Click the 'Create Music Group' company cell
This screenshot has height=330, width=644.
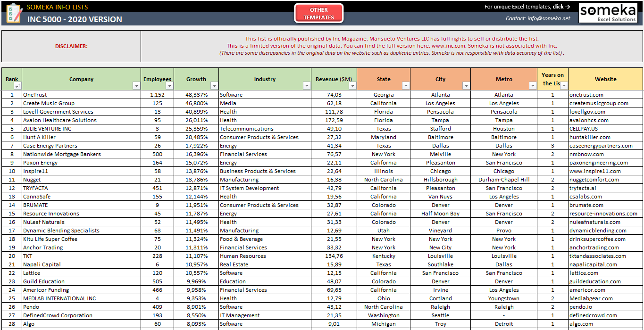tap(82, 103)
